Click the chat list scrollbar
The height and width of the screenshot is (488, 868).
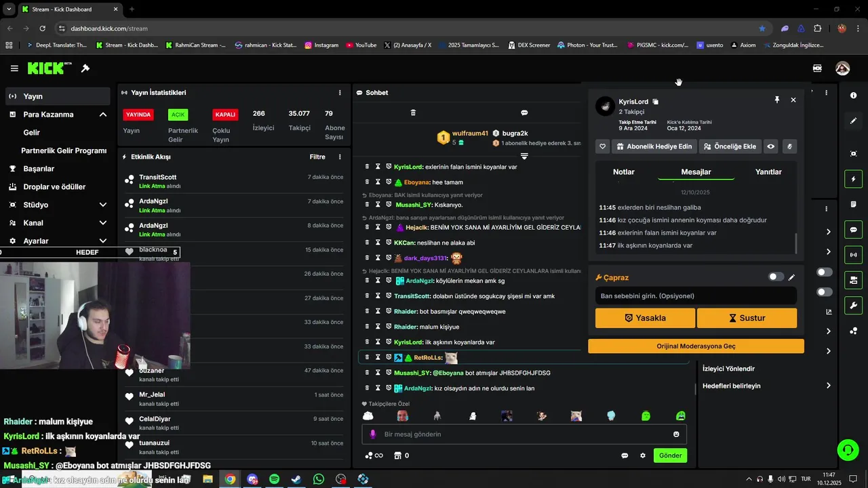pyautogui.click(x=696, y=389)
